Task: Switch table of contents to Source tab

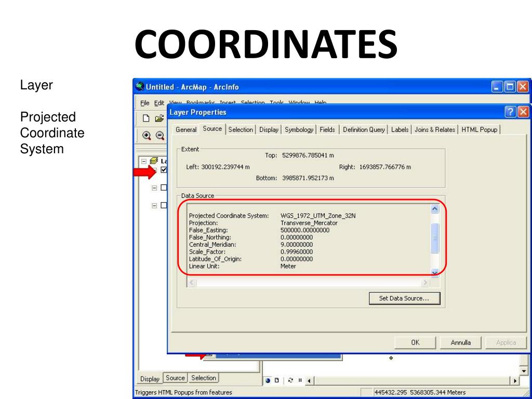Action: point(175,378)
